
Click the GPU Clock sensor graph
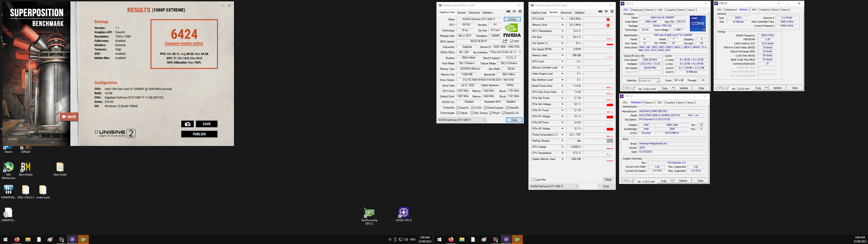click(x=598, y=19)
